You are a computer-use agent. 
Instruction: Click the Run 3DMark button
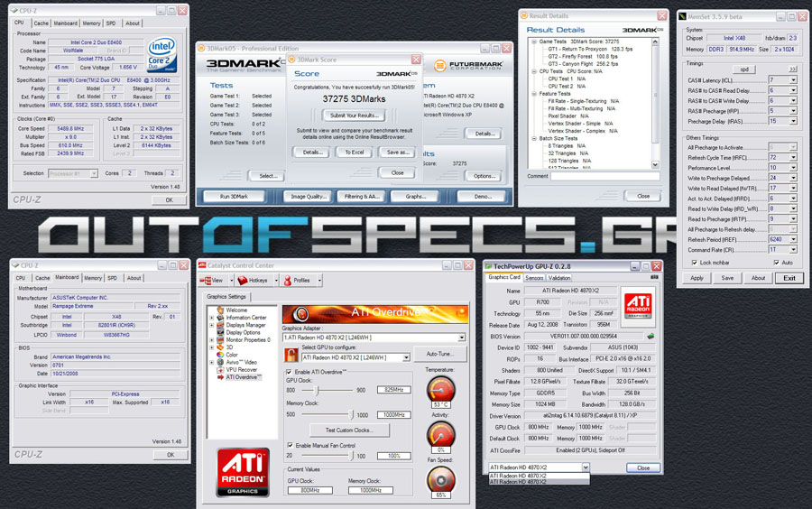[x=234, y=197]
